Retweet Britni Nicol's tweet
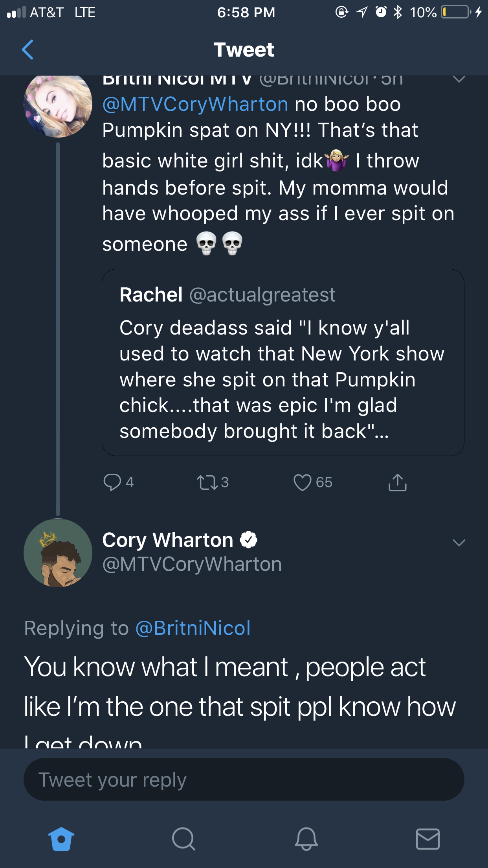 click(207, 482)
